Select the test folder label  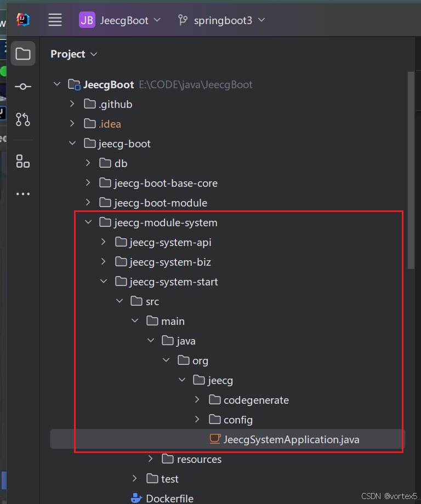point(169,479)
